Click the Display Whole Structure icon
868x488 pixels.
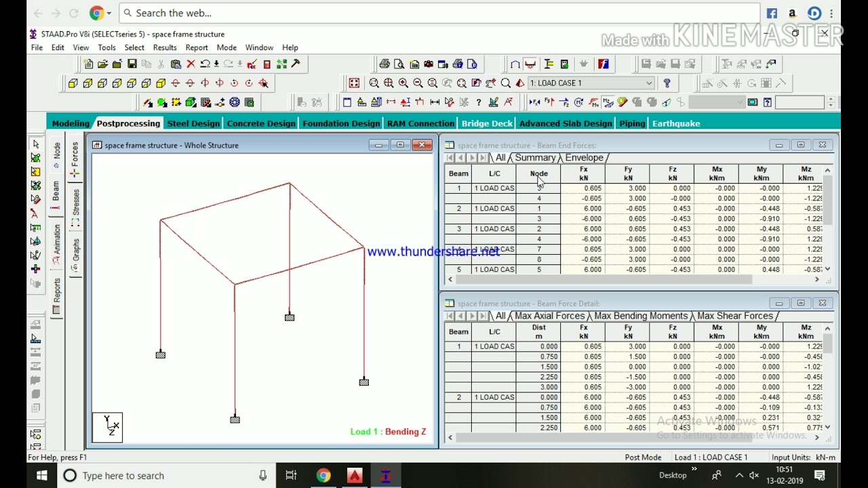[354, 83]
